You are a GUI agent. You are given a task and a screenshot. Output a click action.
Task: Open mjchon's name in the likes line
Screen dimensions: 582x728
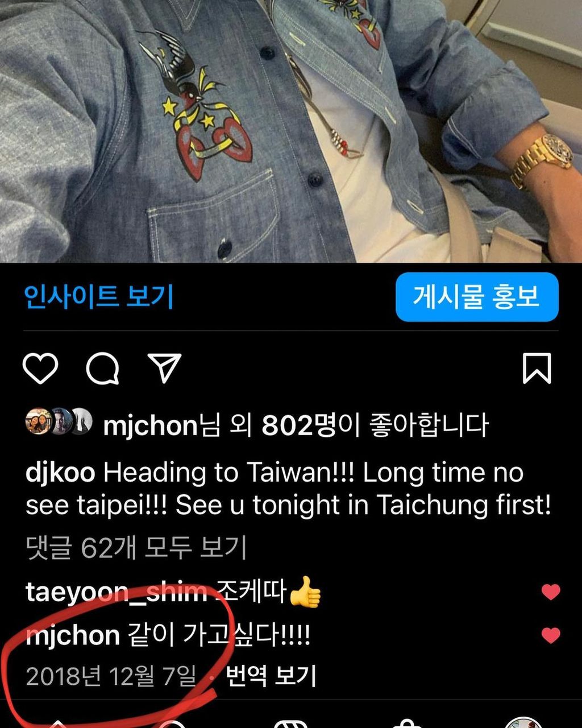[150, 426]
